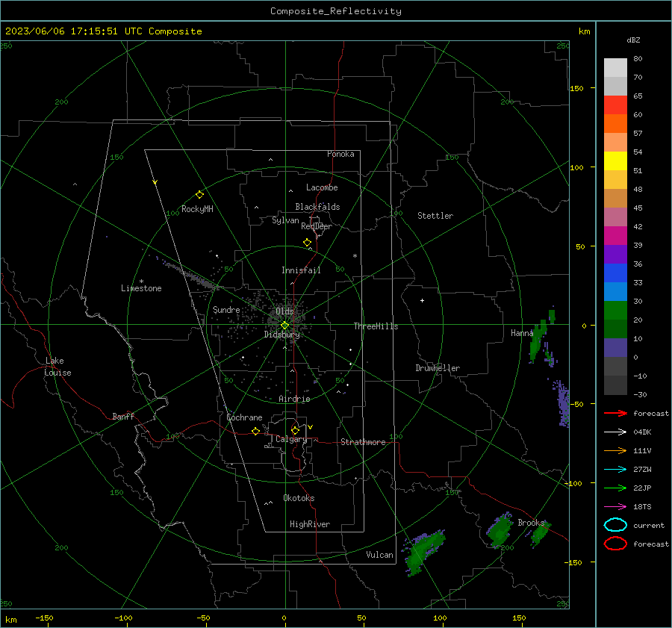The width and height of the screenshot is (672, 628).
Task: Click the white plus marker west of Hanna
Action: 422,300
